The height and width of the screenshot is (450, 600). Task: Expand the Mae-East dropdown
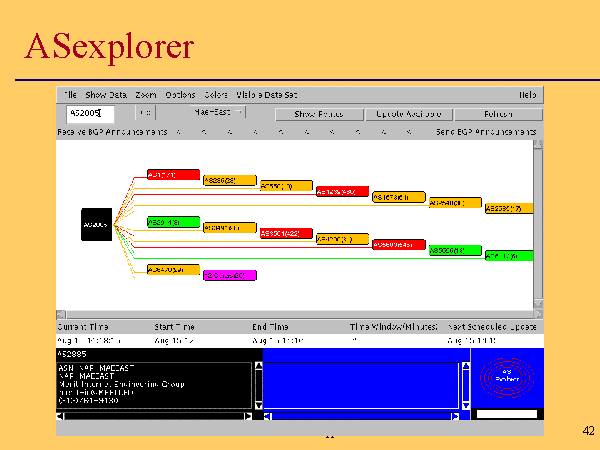click(214, 114)
